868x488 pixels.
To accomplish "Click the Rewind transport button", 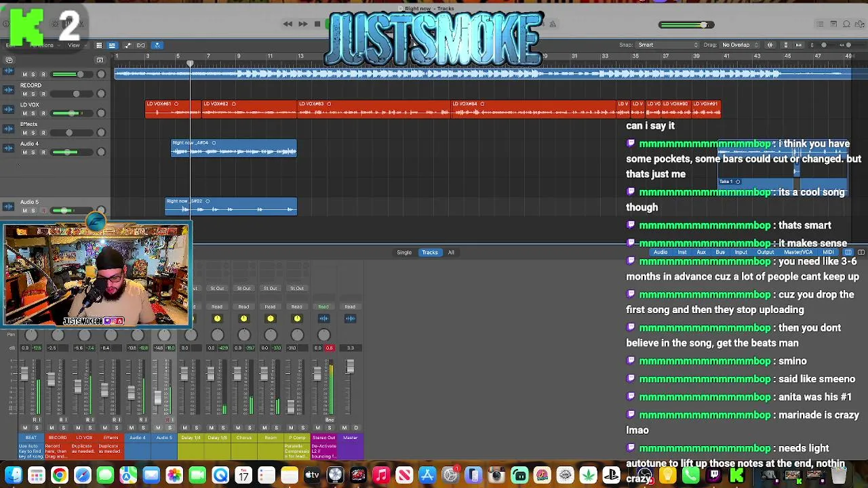I will [288, 24].
